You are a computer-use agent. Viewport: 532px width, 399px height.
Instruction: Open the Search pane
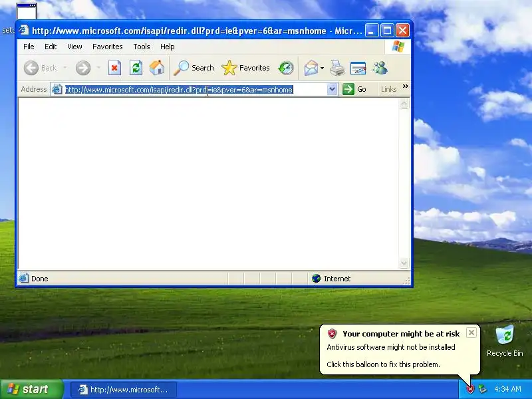194,68
